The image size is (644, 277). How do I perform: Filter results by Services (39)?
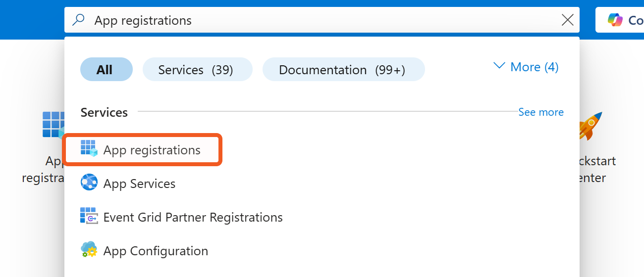click(x=197, y=69)
